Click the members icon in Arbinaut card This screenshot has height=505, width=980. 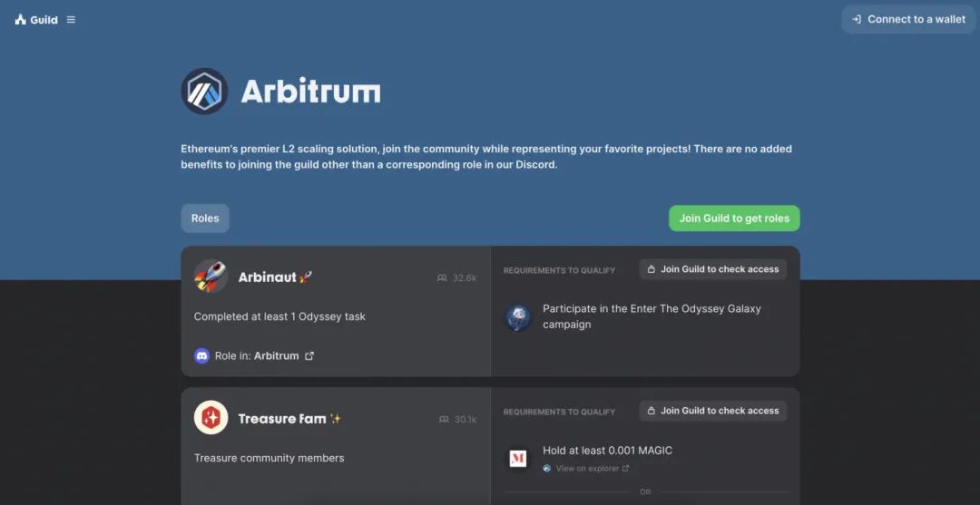click(442, 277)
